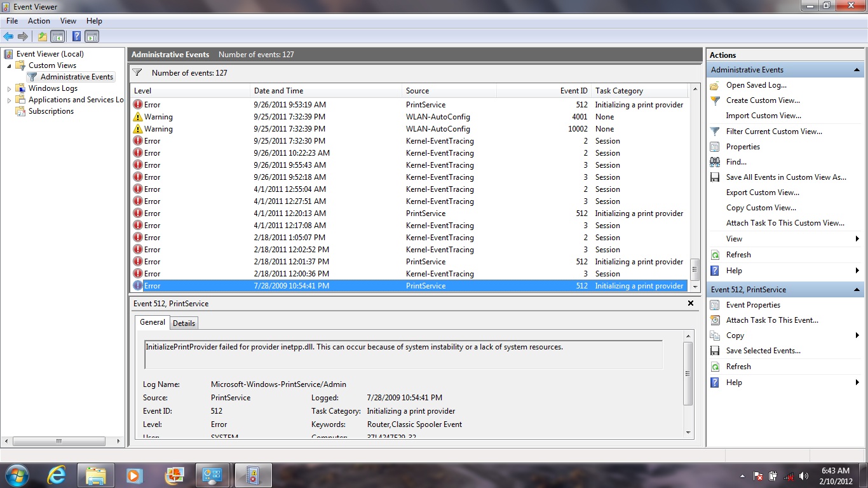Click the Back arrow in the toolbar

tap(8, 37)
